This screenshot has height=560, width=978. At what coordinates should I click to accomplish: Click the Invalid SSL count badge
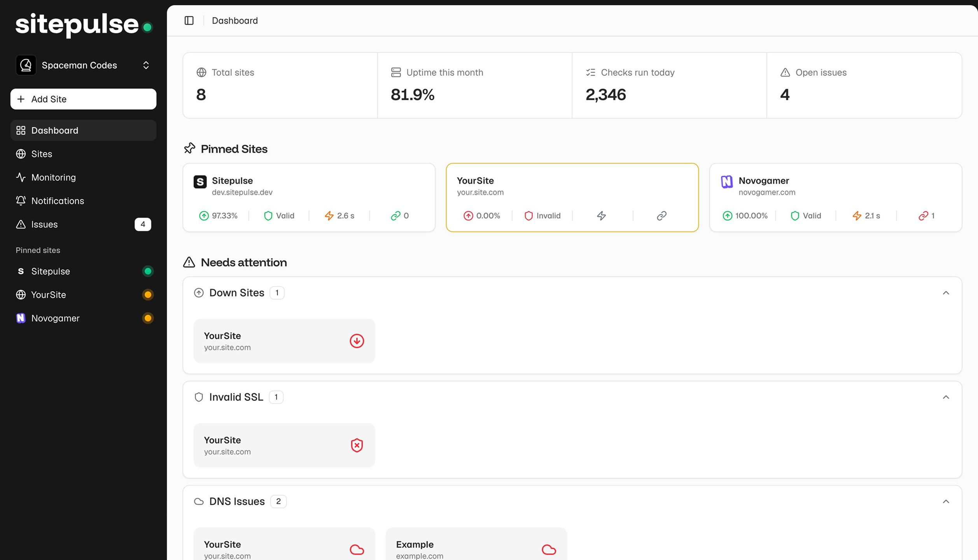tap(276, 397)
